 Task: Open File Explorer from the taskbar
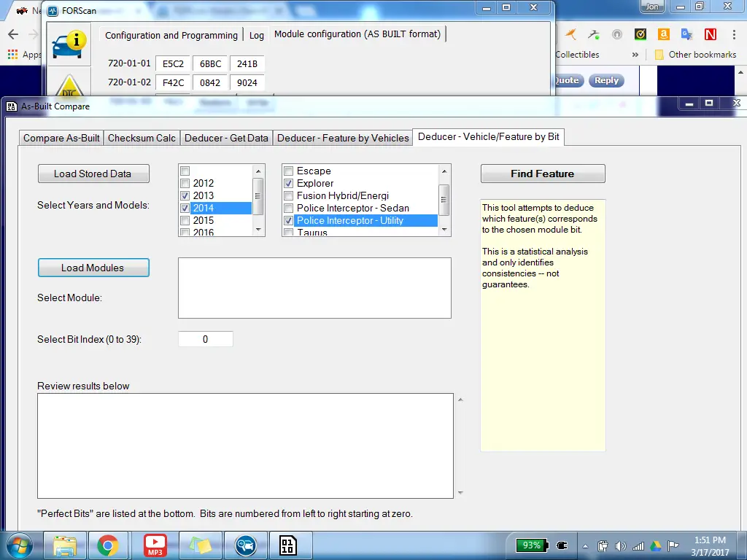click(65, 545)
